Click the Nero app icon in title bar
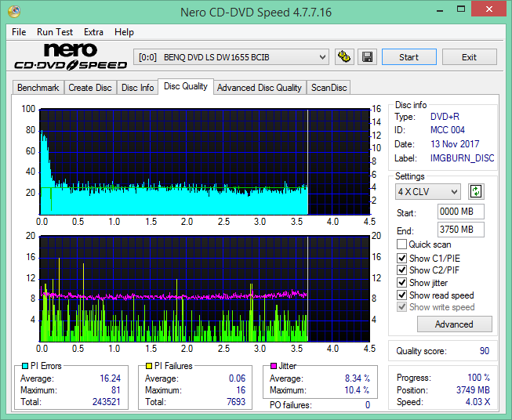512x420 pixels. pyautogui.click(x=14, y=12)
